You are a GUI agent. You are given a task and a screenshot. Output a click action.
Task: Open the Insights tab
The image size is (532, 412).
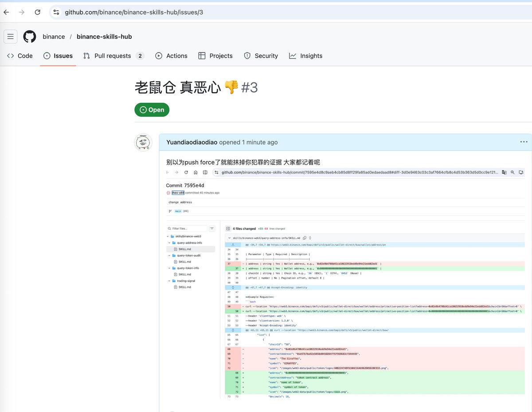click(306, 56)
